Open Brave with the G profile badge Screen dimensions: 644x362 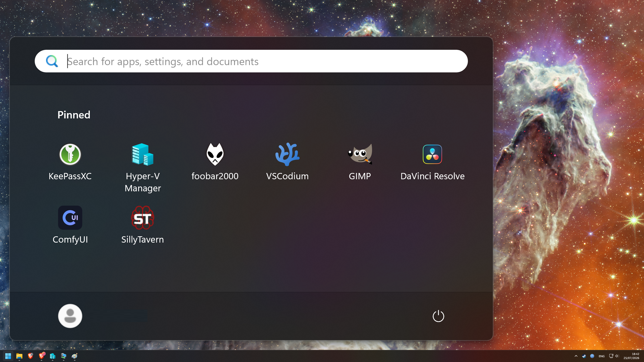click(x=30, y=356)
